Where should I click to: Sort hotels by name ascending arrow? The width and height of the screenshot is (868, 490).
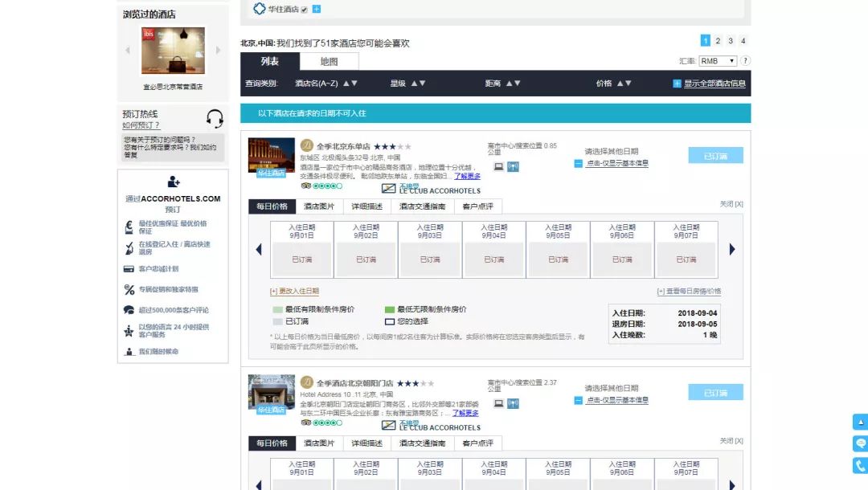click(346, 84)
